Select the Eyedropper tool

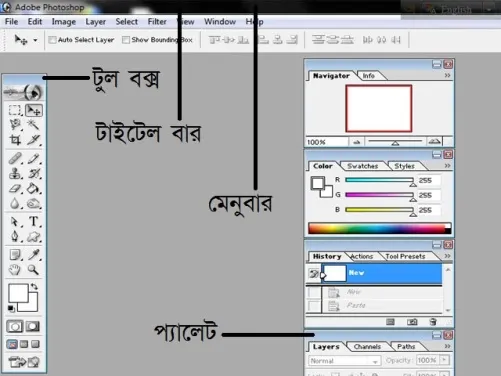(34, 255)
